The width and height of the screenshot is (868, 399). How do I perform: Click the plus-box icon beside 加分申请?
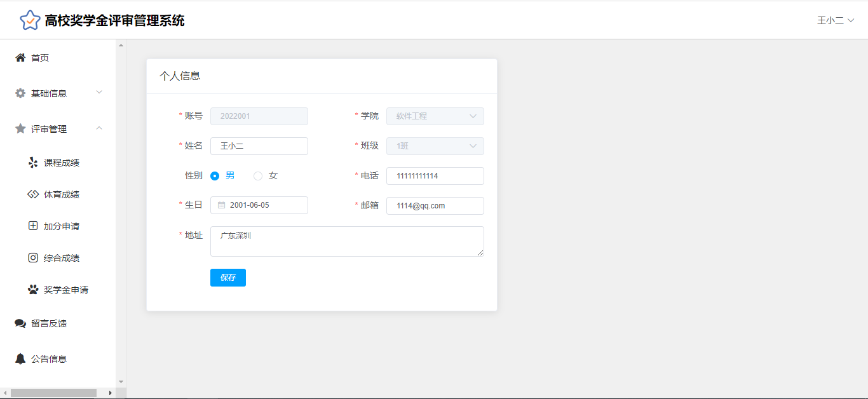(33, 226)
